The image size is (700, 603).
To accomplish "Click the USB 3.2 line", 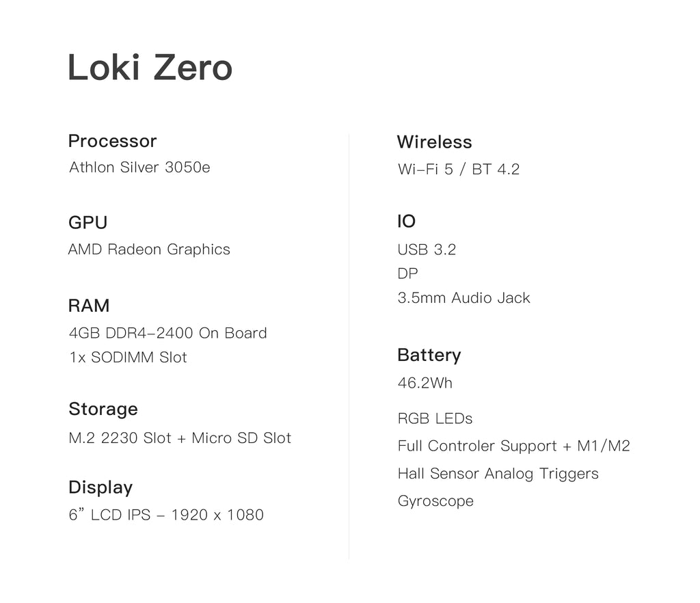I will coord(427,250).
